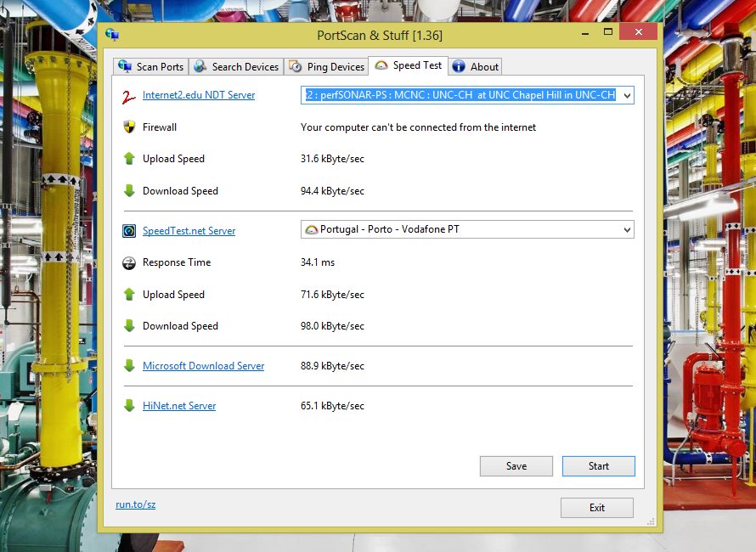Click green up arrow beside 71.6 kByte/sec
756x552 pixels.
pos(129,294)
